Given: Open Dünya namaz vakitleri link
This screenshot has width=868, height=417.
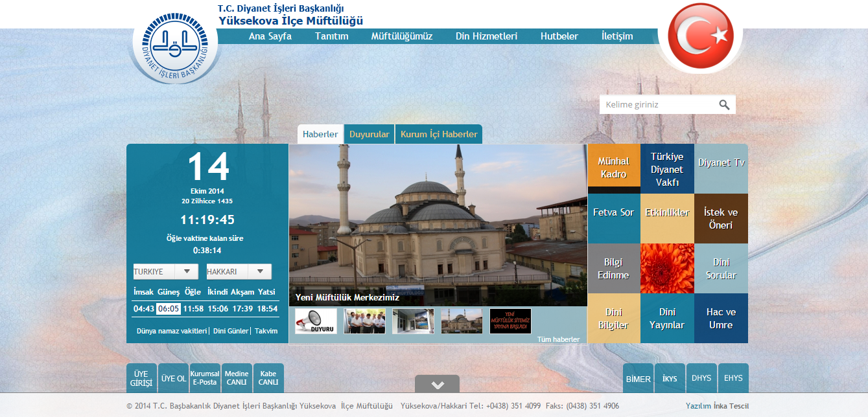Looking at the screenshot, I should pos(171,331).
